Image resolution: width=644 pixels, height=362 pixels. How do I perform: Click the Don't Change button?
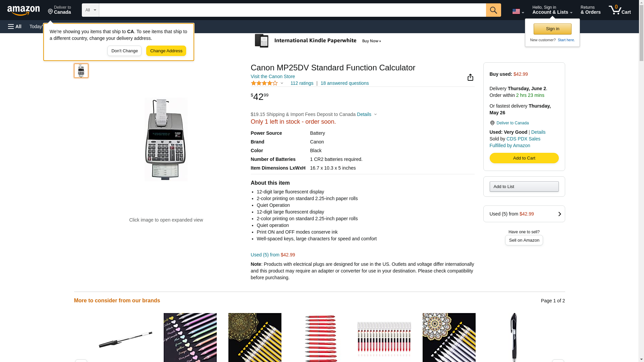124,51
